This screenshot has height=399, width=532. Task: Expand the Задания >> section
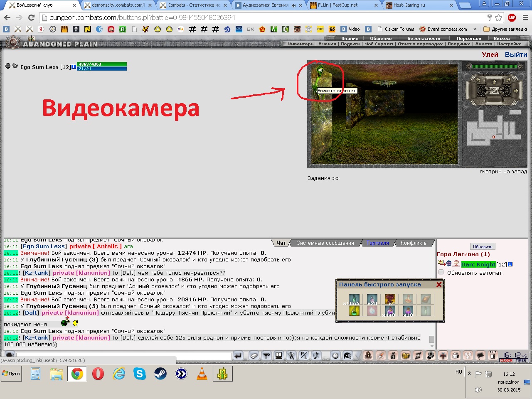point(323,178)
